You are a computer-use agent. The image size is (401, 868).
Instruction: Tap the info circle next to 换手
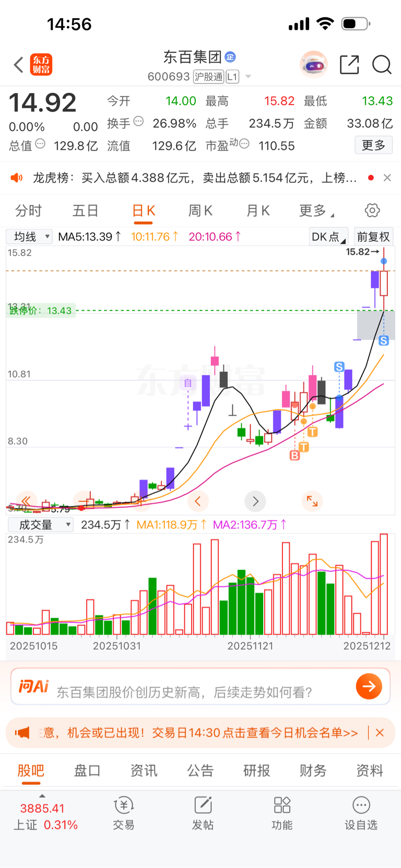[138, 121]
